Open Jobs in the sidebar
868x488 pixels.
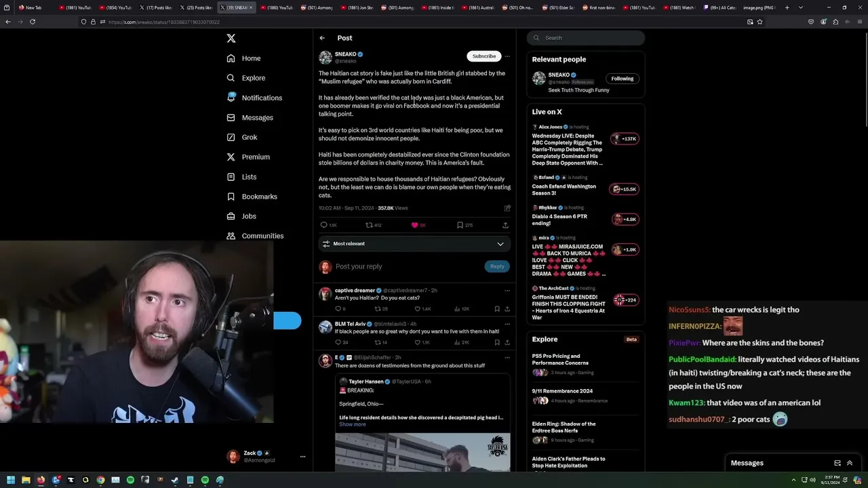click(241, 216)
